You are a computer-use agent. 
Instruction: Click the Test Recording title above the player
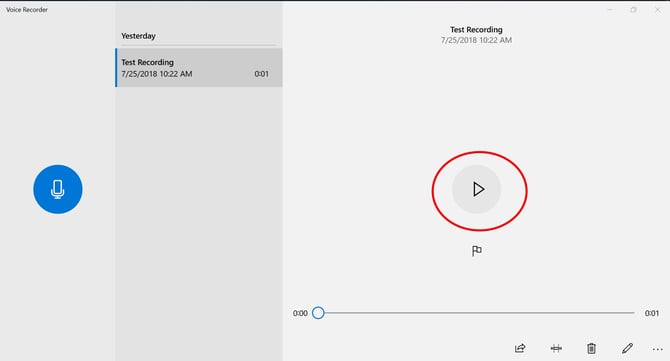click(476, 29)
